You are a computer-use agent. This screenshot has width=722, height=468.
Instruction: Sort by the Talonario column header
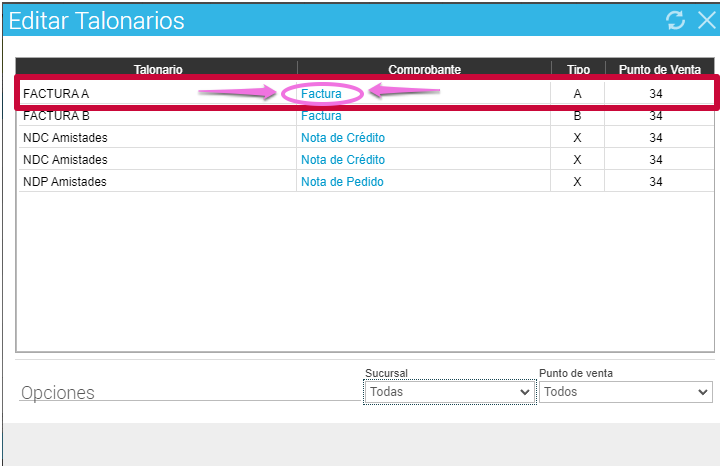point(157,70)
